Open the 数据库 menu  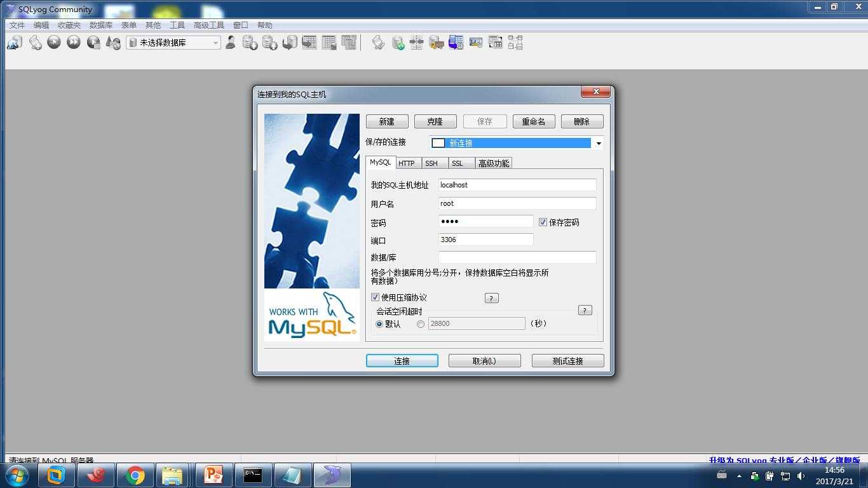pyautogui.click(x=101, y=25)
